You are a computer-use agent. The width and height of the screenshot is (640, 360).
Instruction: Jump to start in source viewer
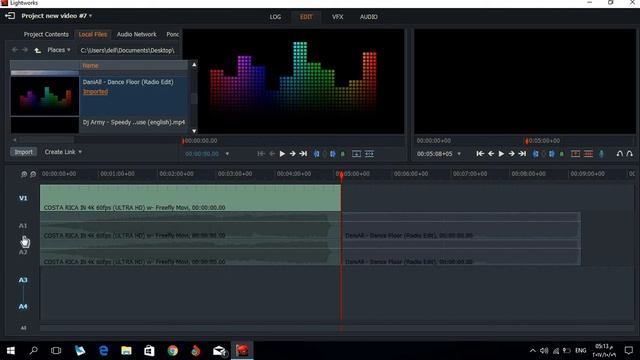pos(261,154)
